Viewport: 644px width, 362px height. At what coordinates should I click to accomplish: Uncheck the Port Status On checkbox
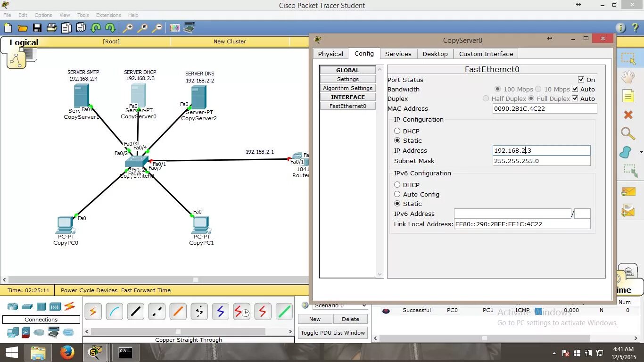pyautogui.click(x=581, y=80)
